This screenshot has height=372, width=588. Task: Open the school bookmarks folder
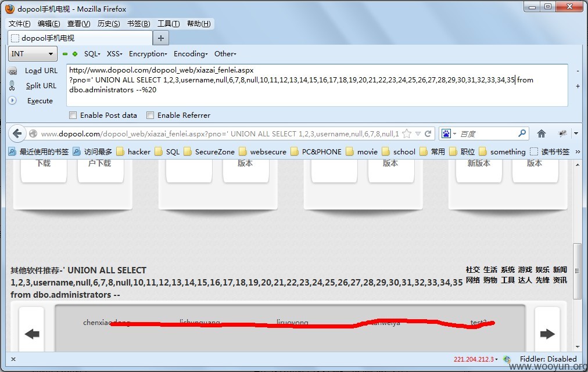point(399,151)
